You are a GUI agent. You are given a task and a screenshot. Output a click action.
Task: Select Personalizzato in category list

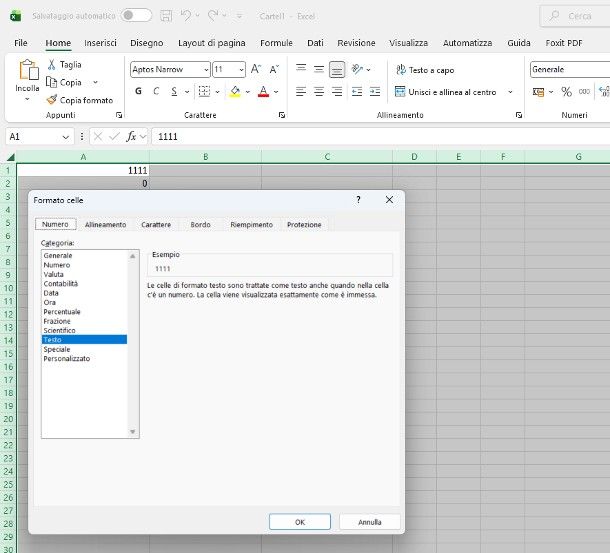pyautogui.click(x=84, y=358)
